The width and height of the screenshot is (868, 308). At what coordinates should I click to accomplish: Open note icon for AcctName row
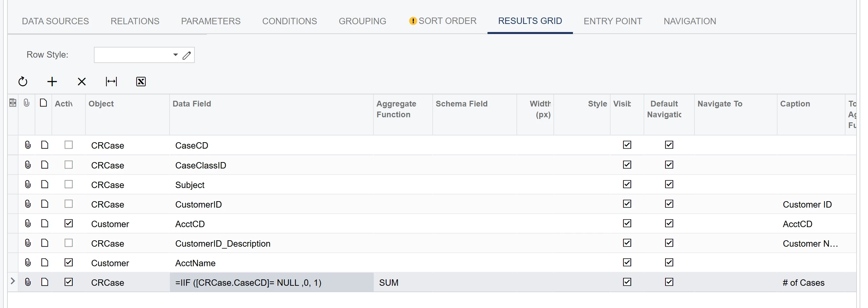[x=44, y=263]
